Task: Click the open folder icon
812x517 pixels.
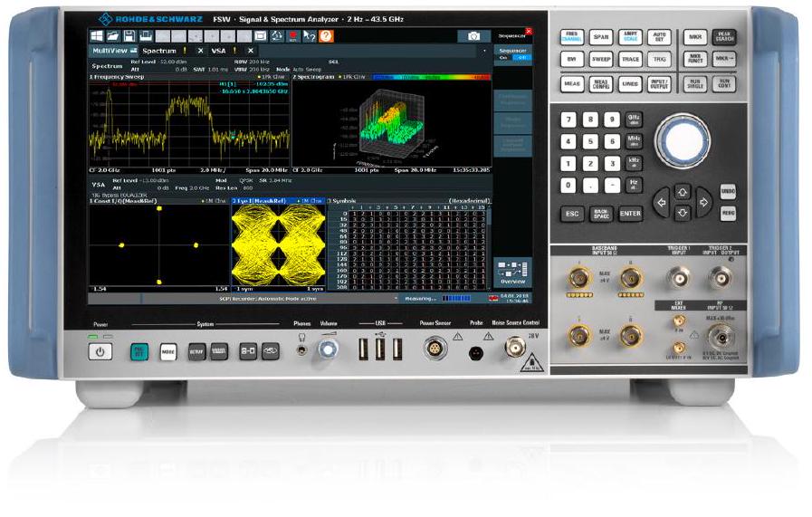Action: (114, 35)
